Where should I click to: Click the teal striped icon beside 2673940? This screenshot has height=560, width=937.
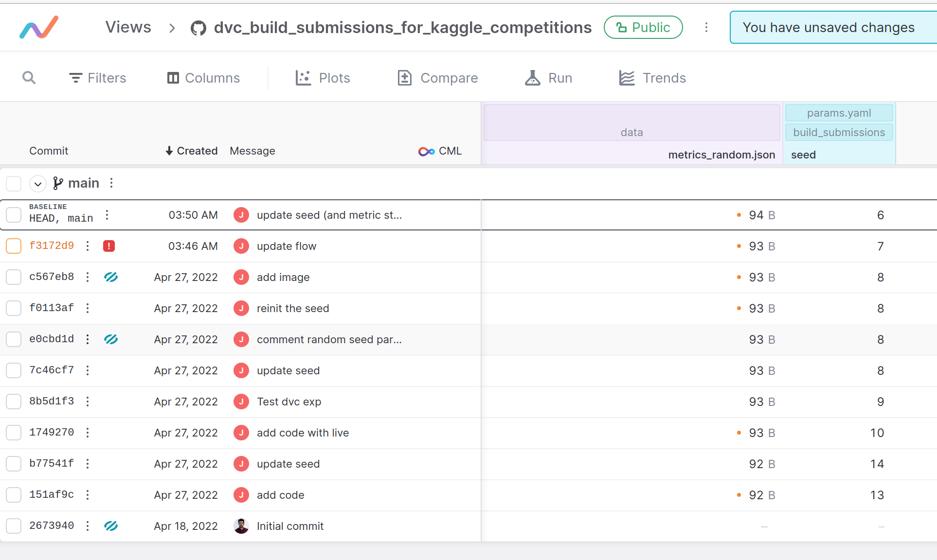coord(111,526)
